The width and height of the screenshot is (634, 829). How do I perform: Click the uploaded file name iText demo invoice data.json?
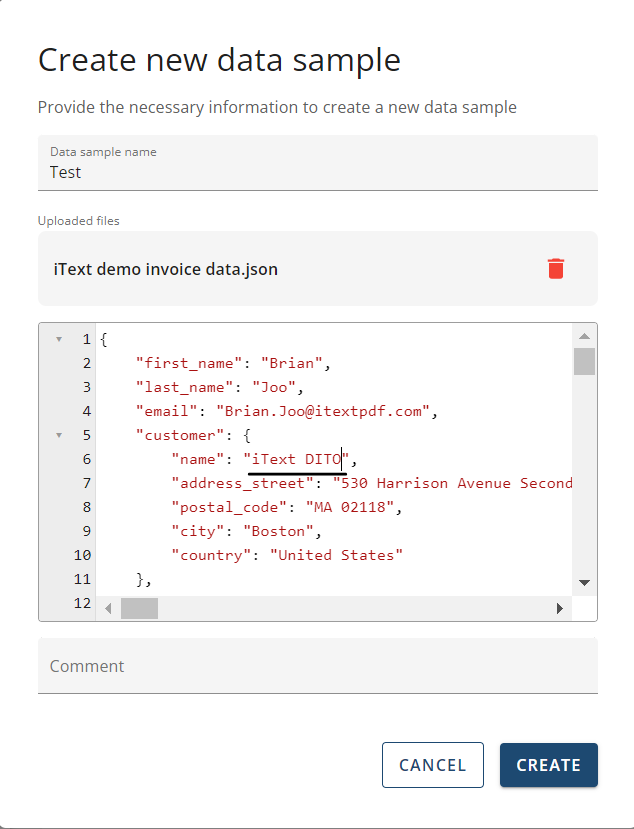pos(165,269)
